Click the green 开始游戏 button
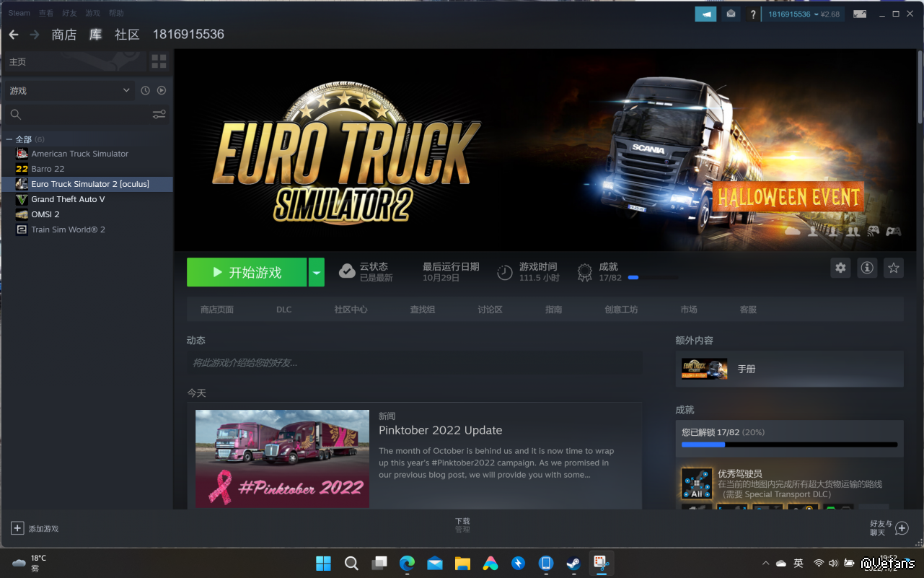924x578 pixels. pos(247,272)
